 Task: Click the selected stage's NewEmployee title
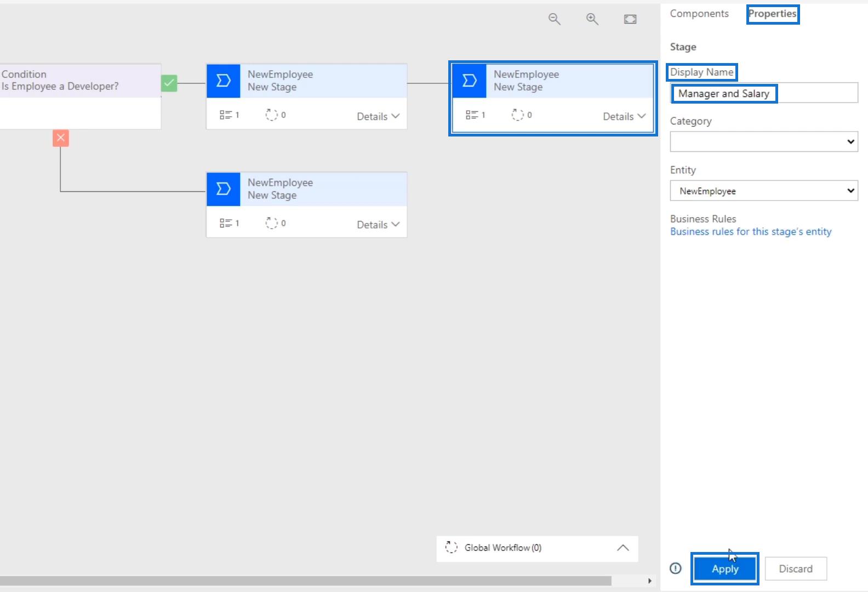pos(526,74)
